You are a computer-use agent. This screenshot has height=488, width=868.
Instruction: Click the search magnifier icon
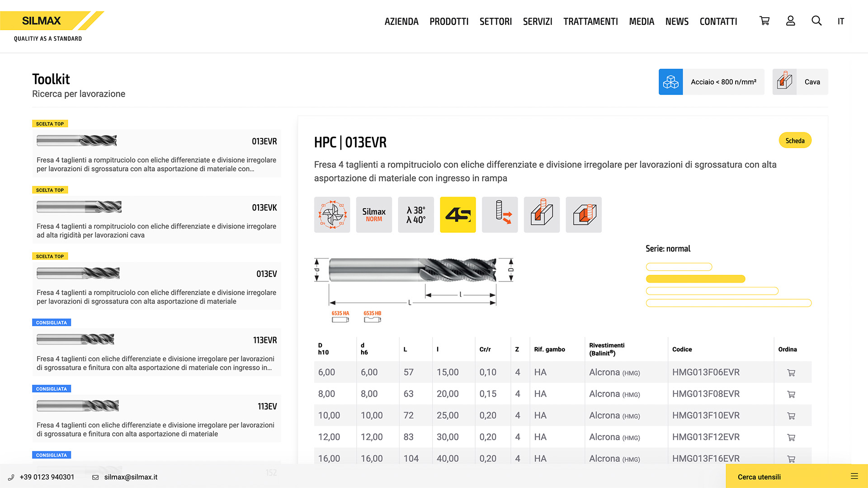[816, 21]
